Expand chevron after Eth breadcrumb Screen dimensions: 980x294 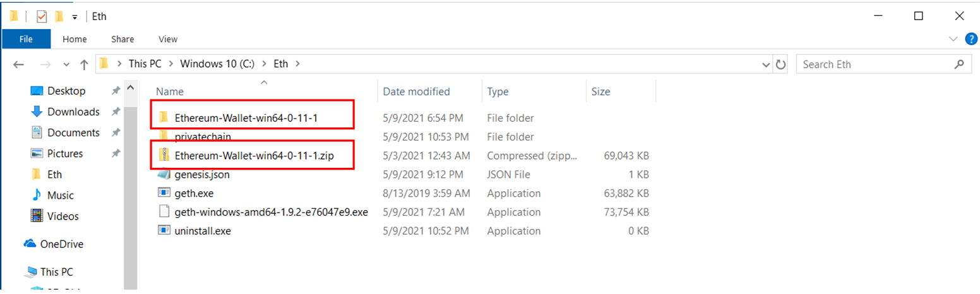(x=298, y=64)
